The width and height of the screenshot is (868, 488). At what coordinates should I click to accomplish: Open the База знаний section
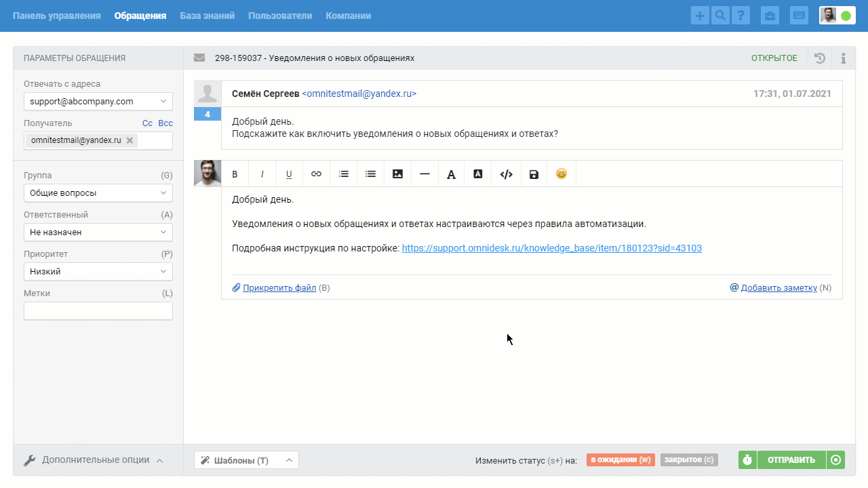click(x=208, y=16)
